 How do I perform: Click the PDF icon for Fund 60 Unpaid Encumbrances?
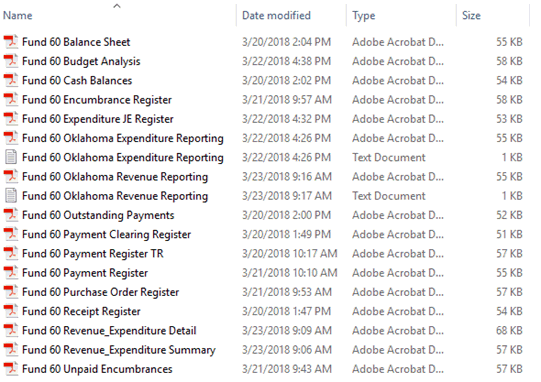coord(11,369)
